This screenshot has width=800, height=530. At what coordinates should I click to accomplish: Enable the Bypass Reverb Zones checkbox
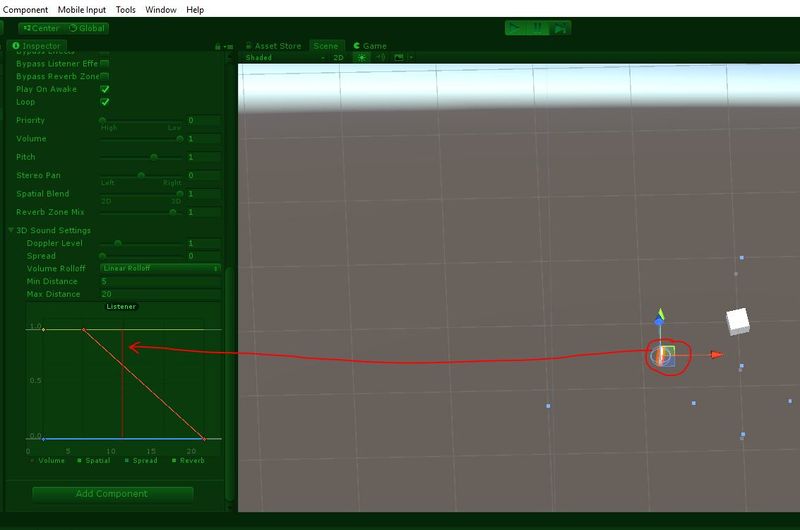tap(105, 76)
